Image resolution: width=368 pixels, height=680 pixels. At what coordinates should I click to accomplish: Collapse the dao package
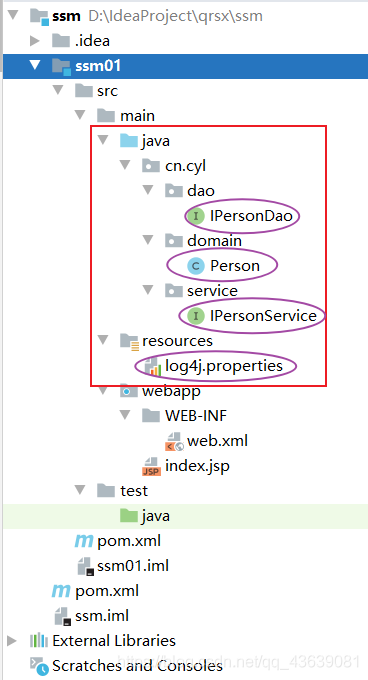point(148,190)
